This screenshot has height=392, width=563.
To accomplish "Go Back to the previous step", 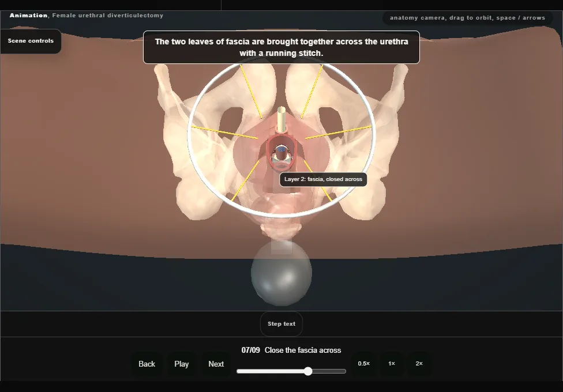I will pos(147,364).
